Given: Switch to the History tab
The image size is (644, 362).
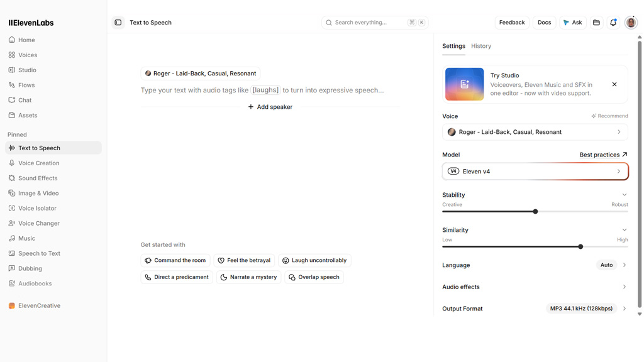Looking at the screenshot, I should click(481, 46).
